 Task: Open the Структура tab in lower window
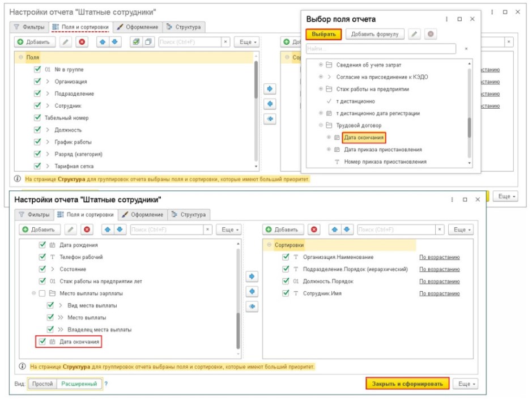point(189,214)
